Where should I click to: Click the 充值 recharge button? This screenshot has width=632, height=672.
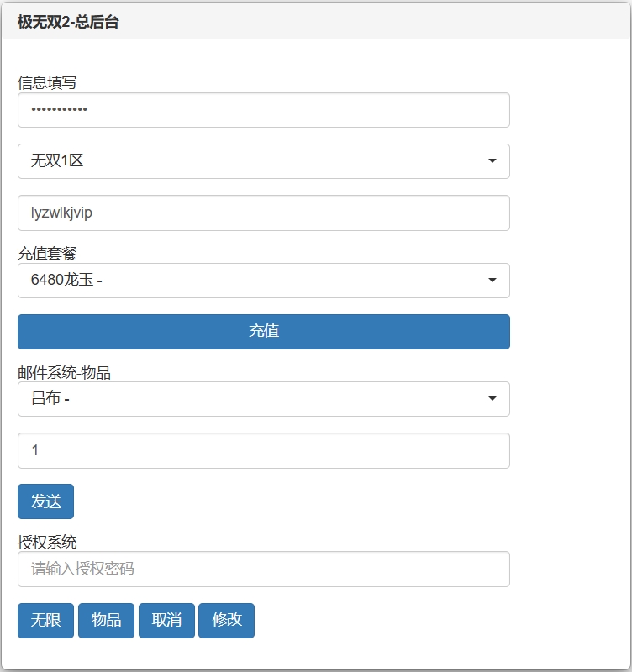click(263, 332)
